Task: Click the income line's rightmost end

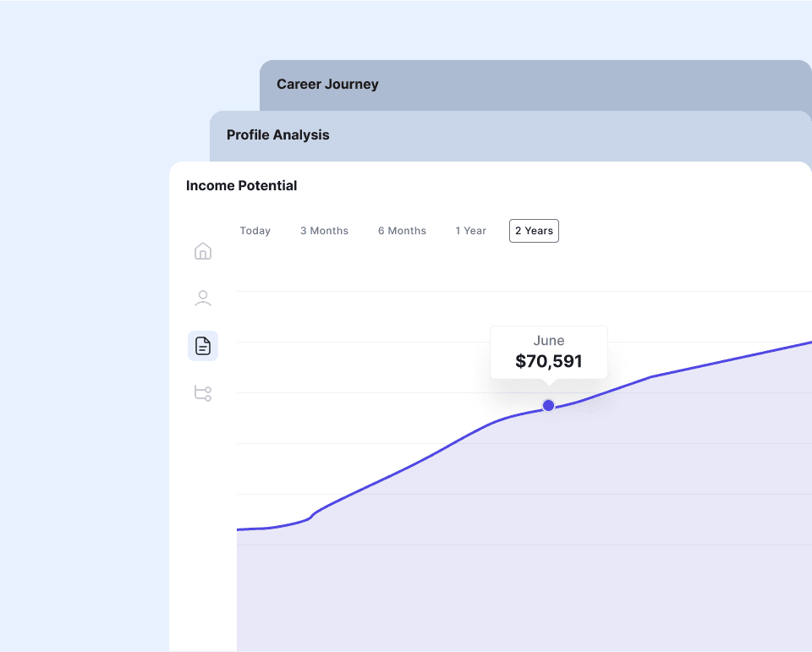Action: [808, 343]
